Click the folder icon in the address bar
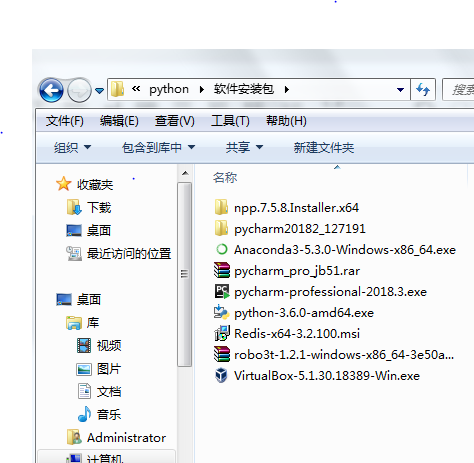Viewport: 474px width, 463px height. (117, 89)
